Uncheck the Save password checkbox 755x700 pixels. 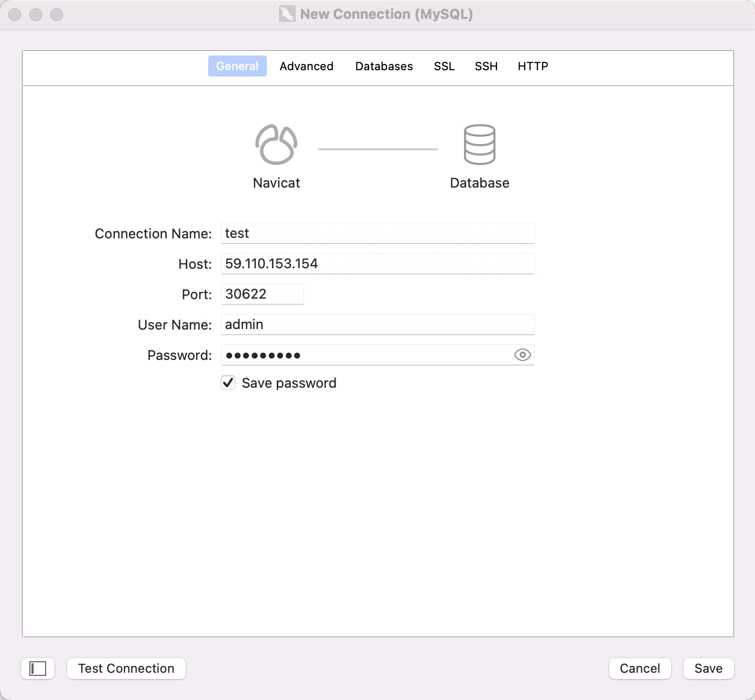point(228,382)
